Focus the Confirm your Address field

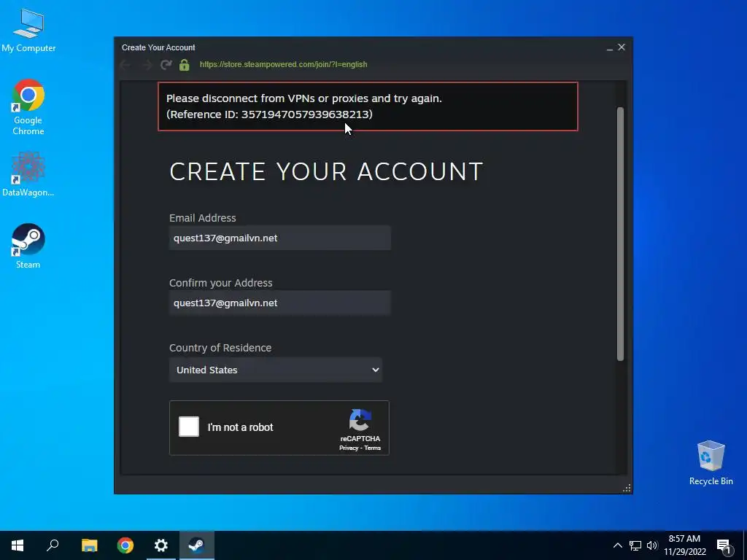pos(279,303)
